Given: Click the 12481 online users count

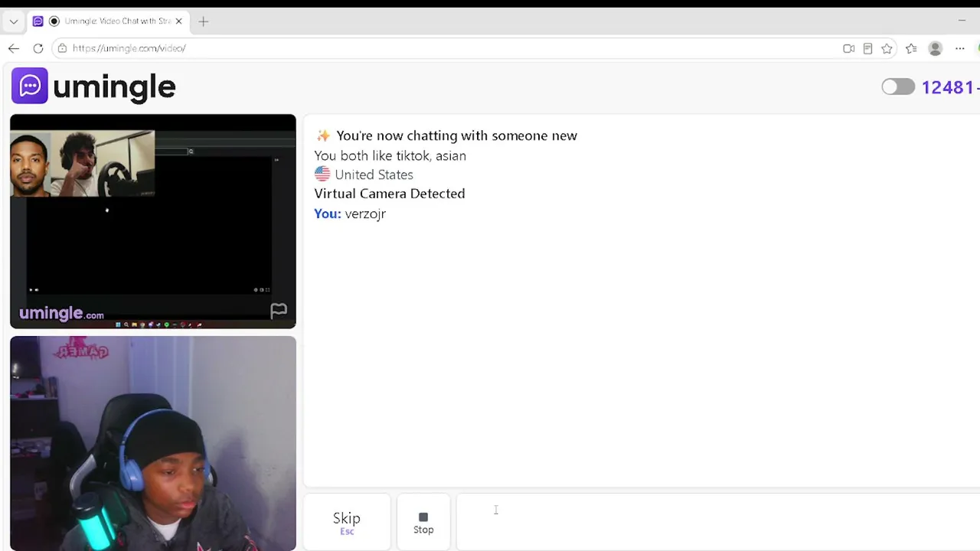Looking at the screenshot, I should click(950, 87).
